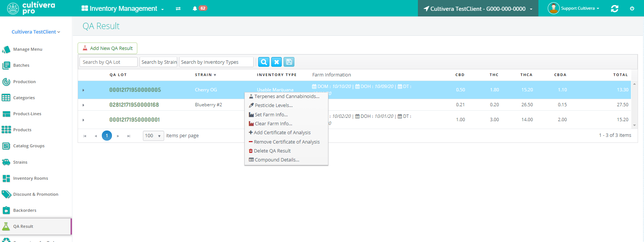Click the save filter disk icon

click(x=289, y=62)
